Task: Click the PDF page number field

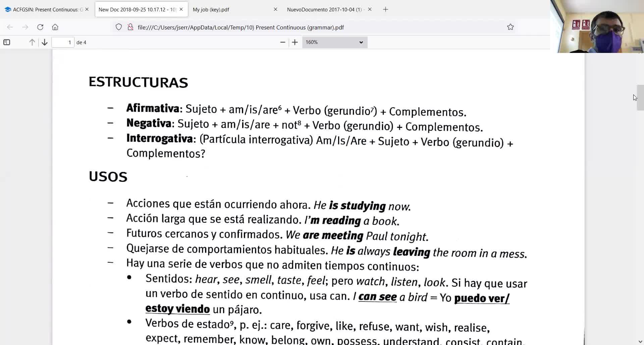Action: (x=63, y=42)
